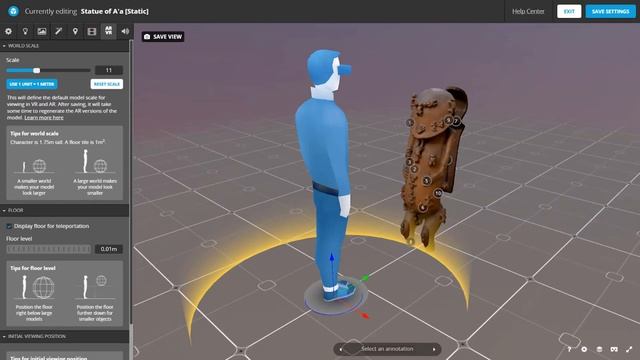Open viewer settings gear at bottom right
Image resolution: width=640 pixels, height=360 pixels.
pyautogui.click(x=584, y=349)
